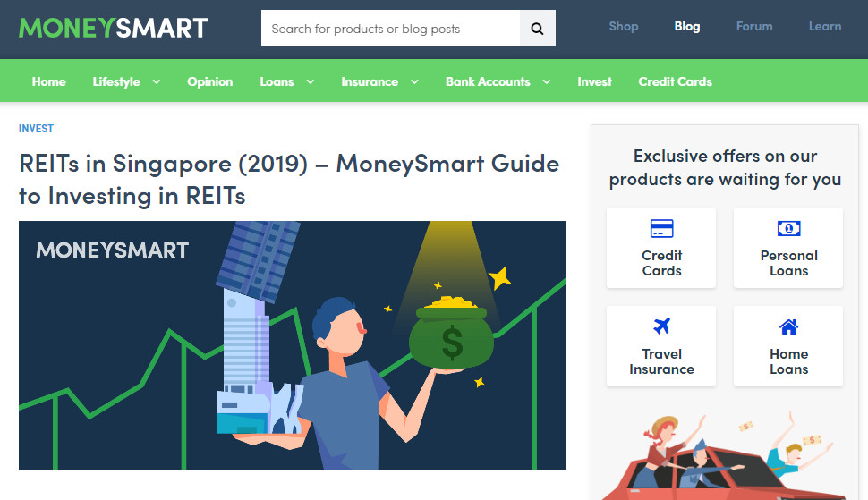868x500 pixels.
Task: Click the Personal Loans cash icon
Action: point(788,228)
